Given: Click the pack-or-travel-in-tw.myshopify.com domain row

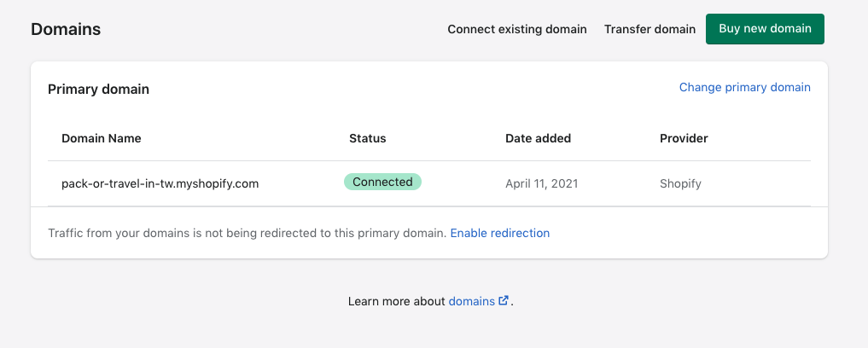Looking at the screenshot, I should [160, 183].
